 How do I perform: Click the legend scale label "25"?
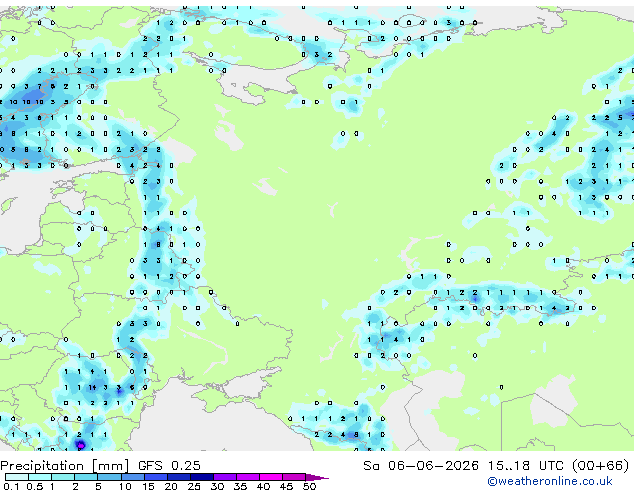[x=194, y=486]
